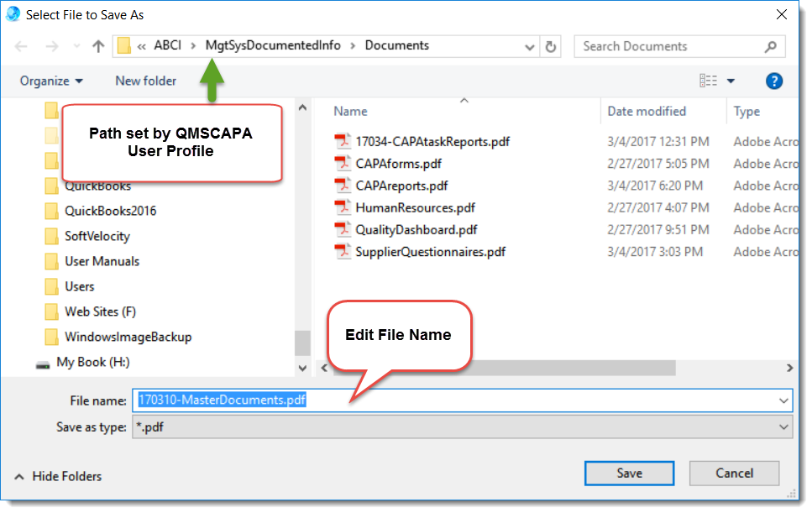Viewport: 812px width, 513px height.
Task: Open the QualityDashboard.pdf file
Action: pos(417,229)
